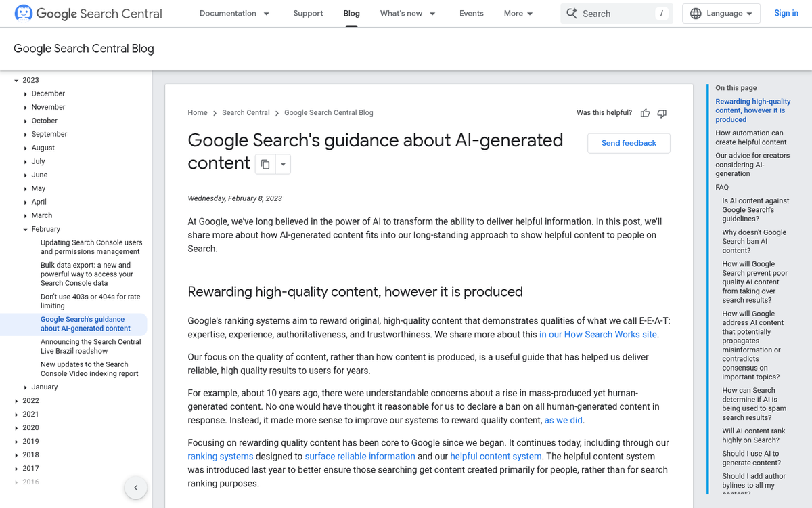Open dropdown arrow next to copy icon
This screenshot has width=812, height=508.
click(283, 164)
